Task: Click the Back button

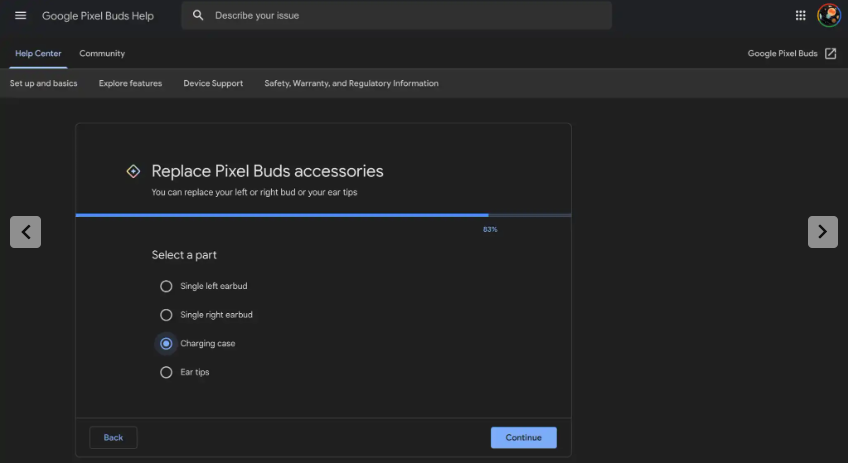Action: coord(113,438)
